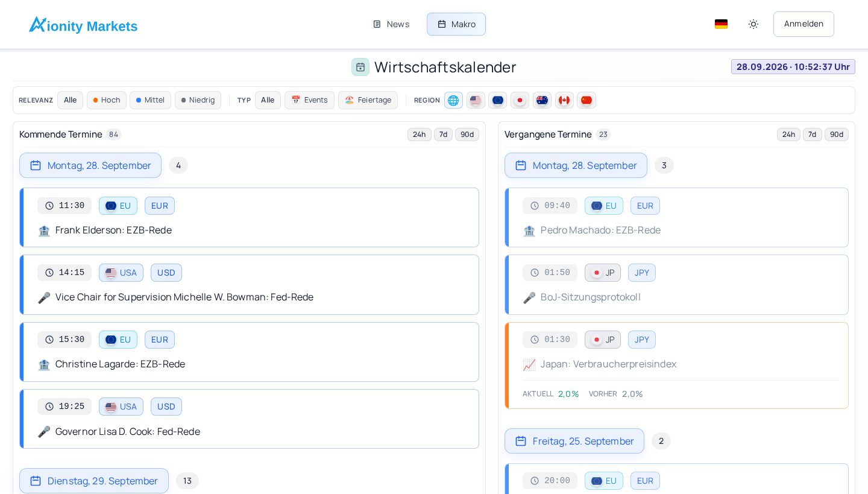Open Japan: Verbraucherpreisindex event
The height and width of the screenshot is (494, 868).
click(677, 366)
